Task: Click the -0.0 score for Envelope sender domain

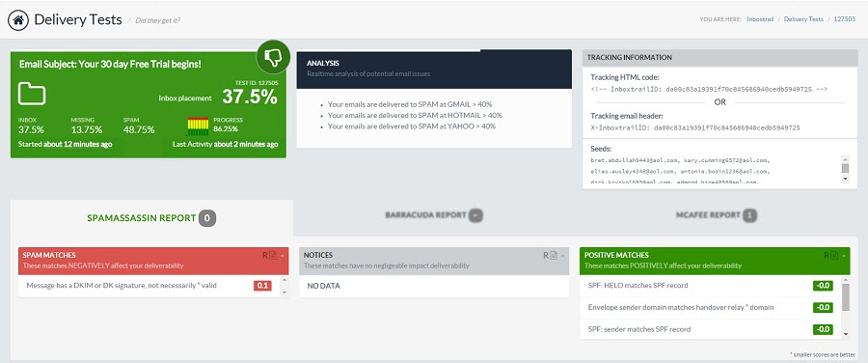Action: [x=823, y=308]
